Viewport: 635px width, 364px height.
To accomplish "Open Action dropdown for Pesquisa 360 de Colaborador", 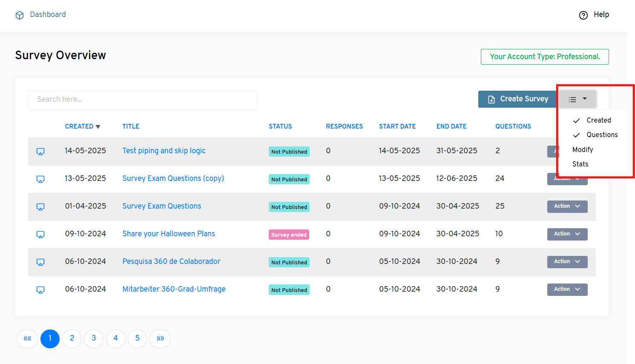I will pyautogui.click(x=567, y=262).
